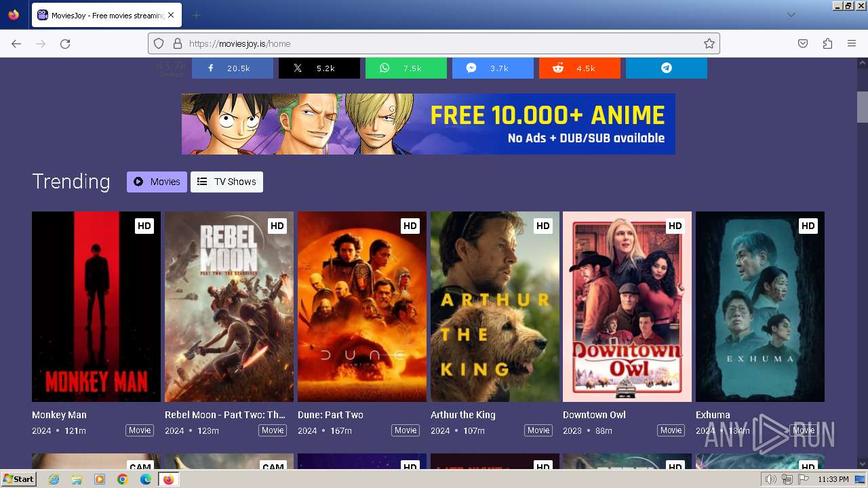Open Windows Media Player from taskbar

(100, 479)
